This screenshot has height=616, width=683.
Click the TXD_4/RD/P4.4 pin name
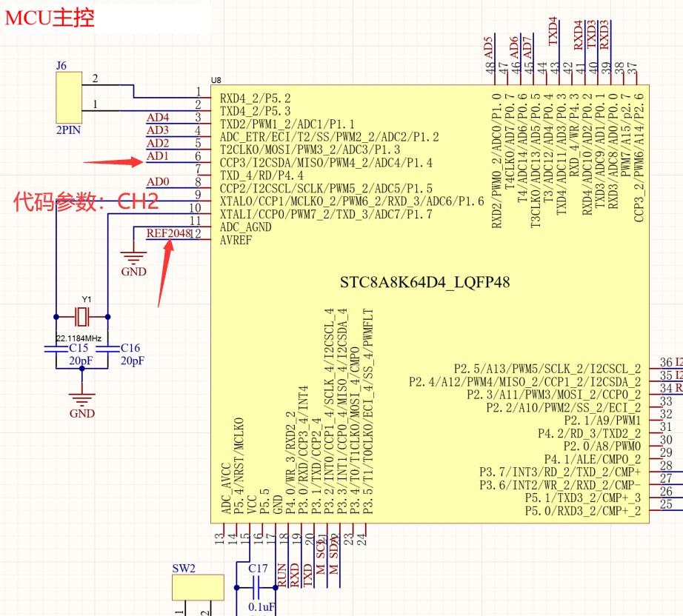(x=261, y=175)
